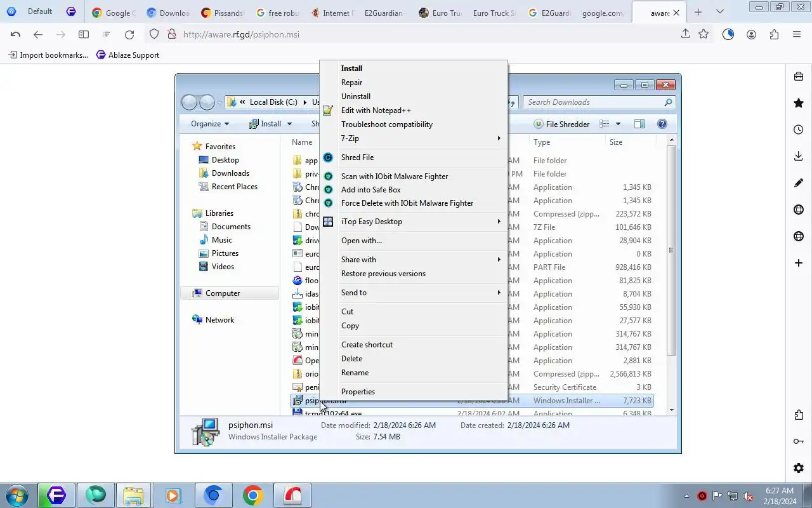Toggle the Explorer preview pane icon

point(639,124)
